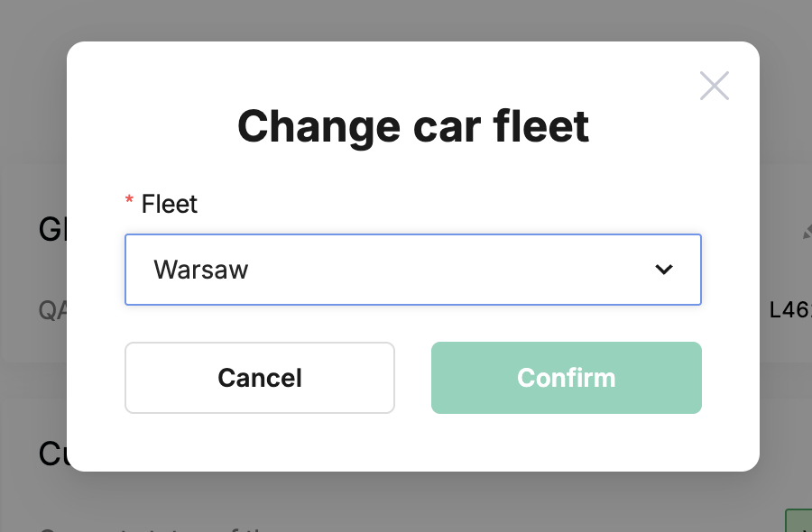
Task: Dismiss dialog via gray backdrop above it
Action: coord(406,20)
